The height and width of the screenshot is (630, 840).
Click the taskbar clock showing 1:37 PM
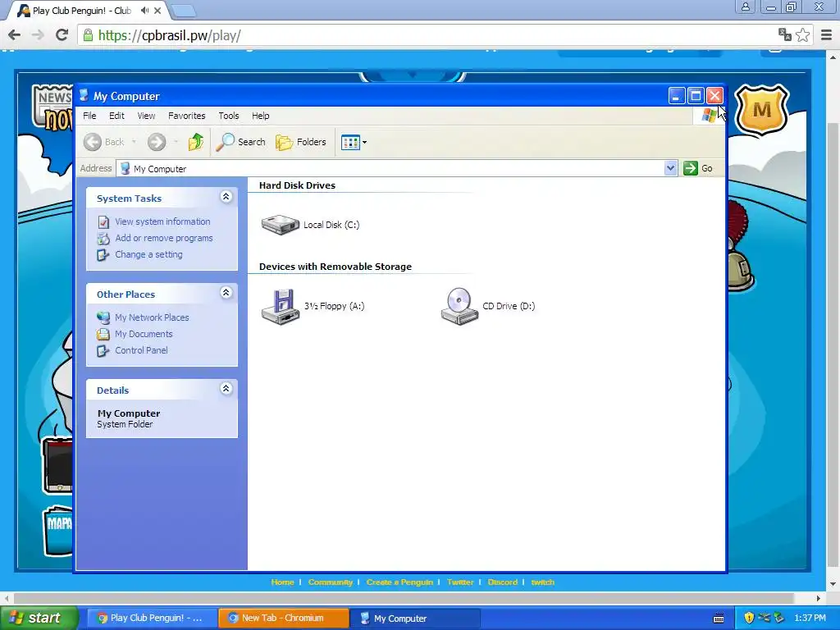pyautogui.click(x=810, y=619)
